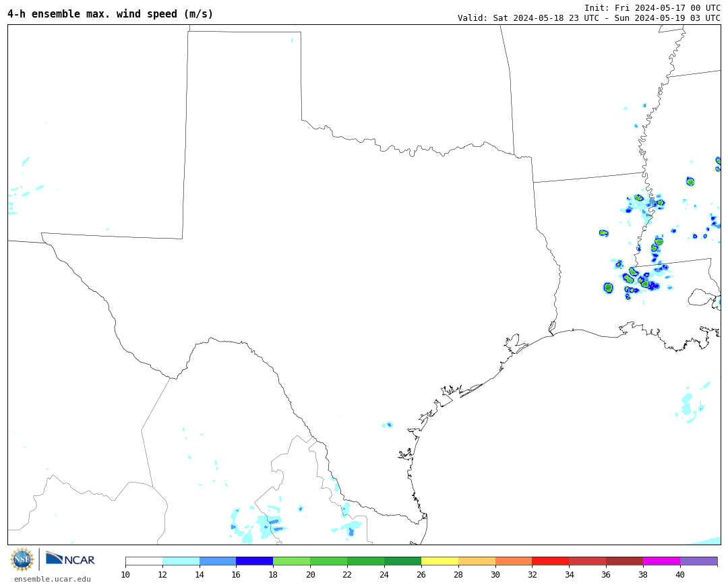
Task: Click the light cyan 12-14 color swatch
Action: (181, 561)
